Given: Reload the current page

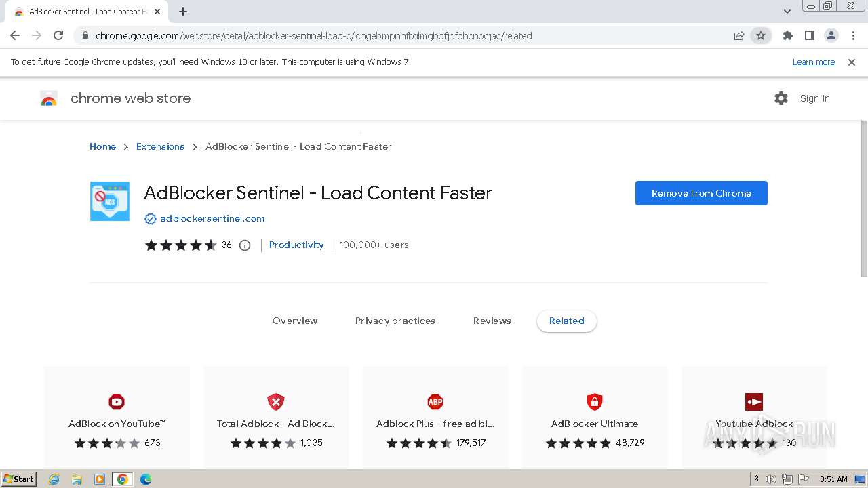Looking at the screenshot, I should (58, 36).
